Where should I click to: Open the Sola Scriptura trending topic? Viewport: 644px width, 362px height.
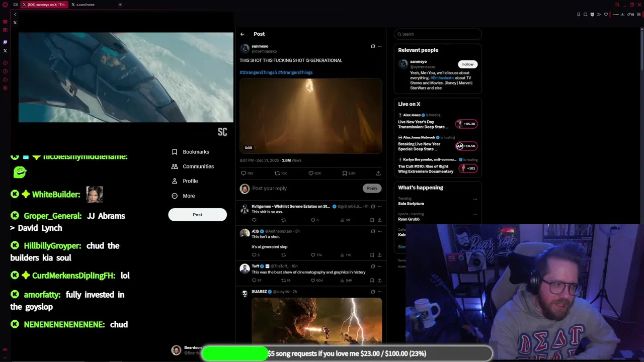[411, 204]
